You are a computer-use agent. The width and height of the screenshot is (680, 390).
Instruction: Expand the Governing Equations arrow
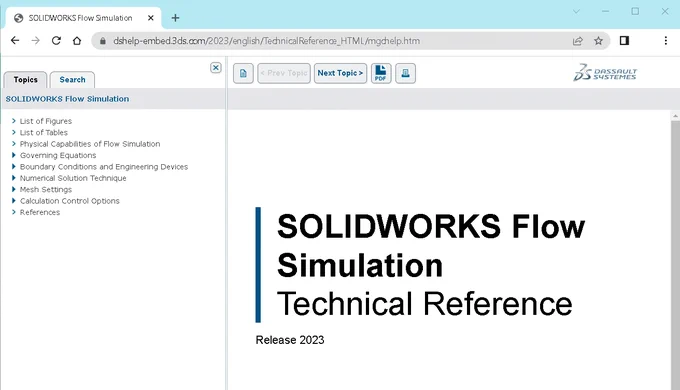pyautogui.click(x=14, y=155)
